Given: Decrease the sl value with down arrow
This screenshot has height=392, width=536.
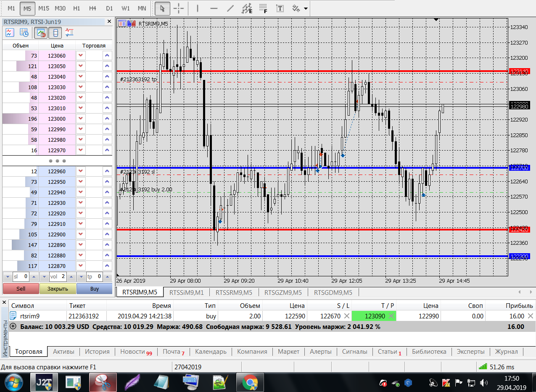Looking at the screenshot, I should click(x=8, y=277).
